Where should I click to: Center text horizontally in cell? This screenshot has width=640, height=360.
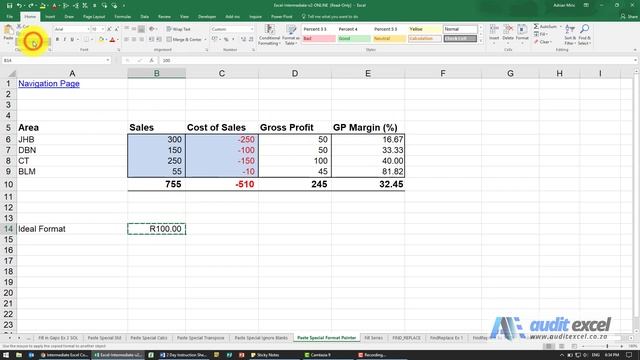click(134, 40)
